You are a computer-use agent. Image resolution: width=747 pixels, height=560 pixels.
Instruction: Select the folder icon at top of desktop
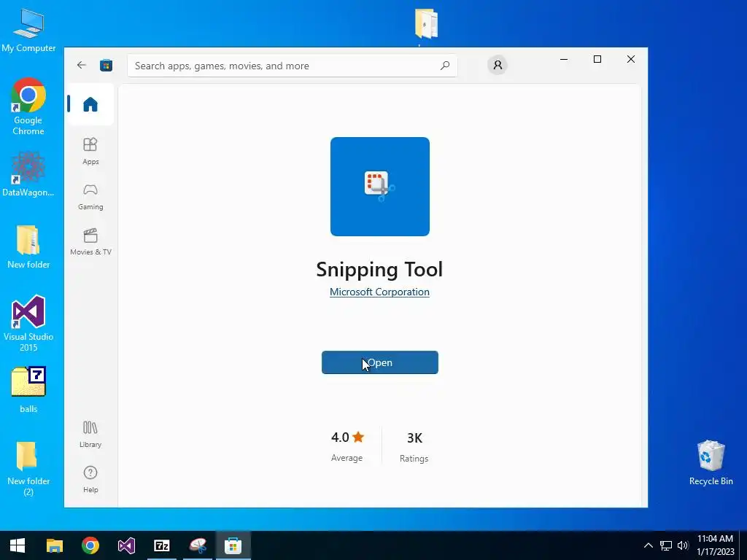426,24
